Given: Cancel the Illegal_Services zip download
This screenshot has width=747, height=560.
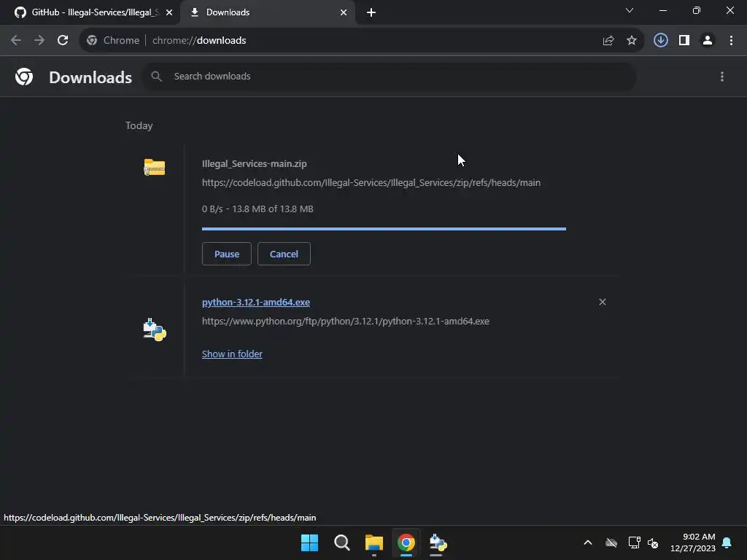Looking at the screenshot, I should click(284, 254).
